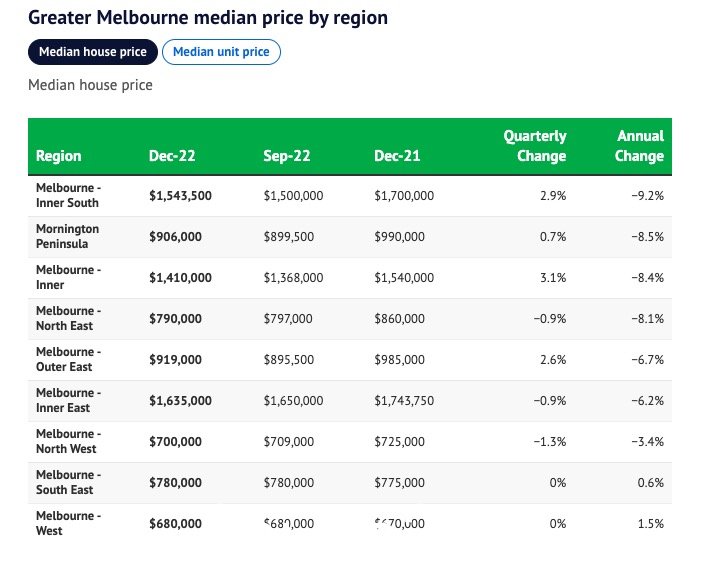Click the $797,000 Sep-22 value
The height and width of the screenshot is (563, 717).
pos(288,319)
